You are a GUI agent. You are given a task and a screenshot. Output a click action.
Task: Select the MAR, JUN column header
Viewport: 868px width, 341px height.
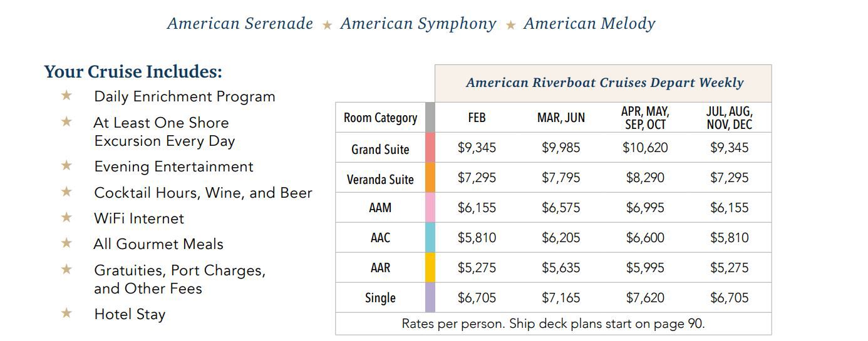click(x=561, y=118)
